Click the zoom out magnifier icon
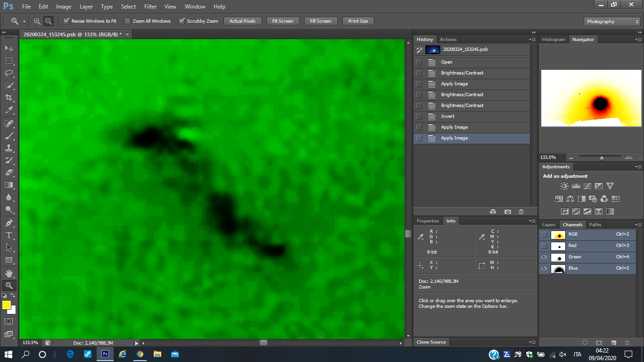 (x=48, y=21)
